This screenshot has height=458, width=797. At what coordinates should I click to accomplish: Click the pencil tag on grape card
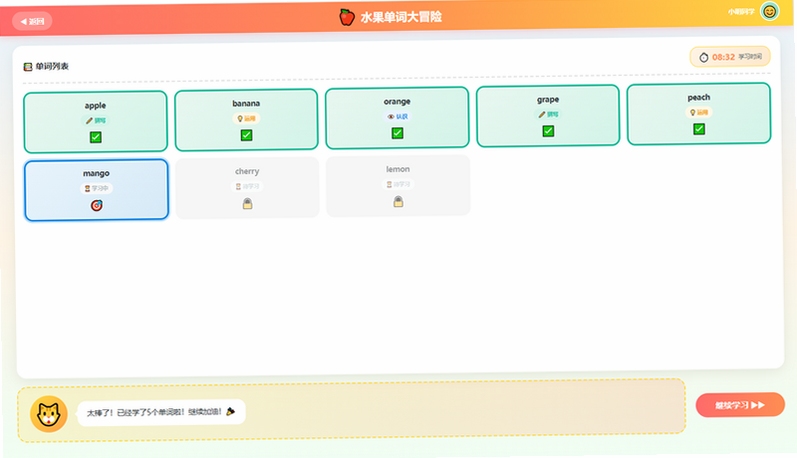tap(548, 114)
